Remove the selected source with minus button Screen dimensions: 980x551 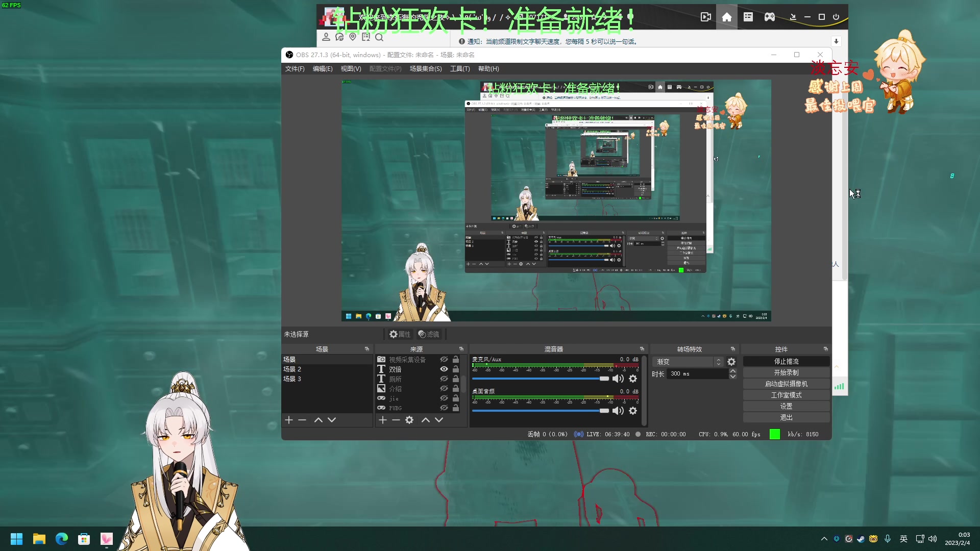click(x=396, y=420)
